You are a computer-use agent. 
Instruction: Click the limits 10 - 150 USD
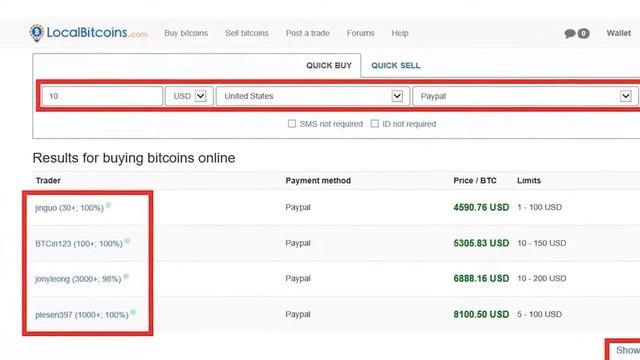(541, 243)
